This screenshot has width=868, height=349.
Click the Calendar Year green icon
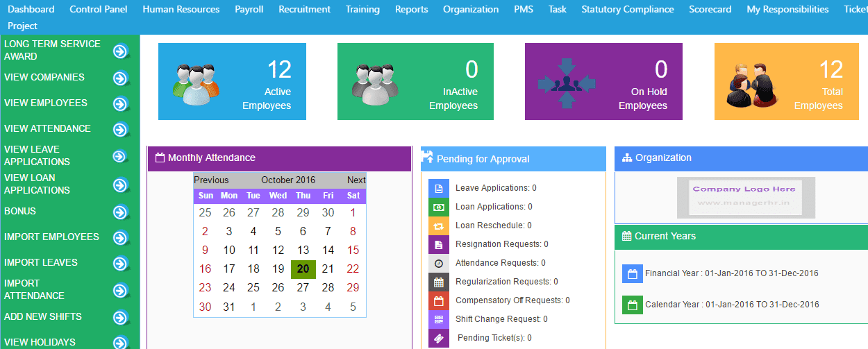[x=632, y=305]
